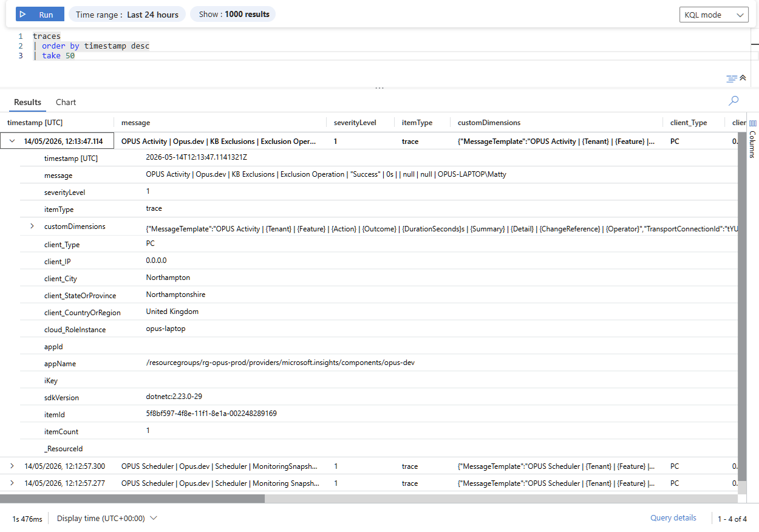Click the horizontal scrollbar of results
The width and height of the screenshot is (759, 532).
pos(132,498)
